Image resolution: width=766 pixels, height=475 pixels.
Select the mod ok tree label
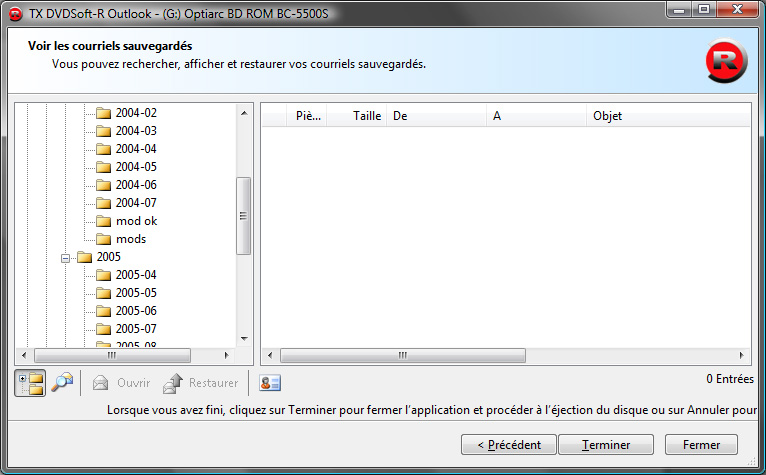137,221
